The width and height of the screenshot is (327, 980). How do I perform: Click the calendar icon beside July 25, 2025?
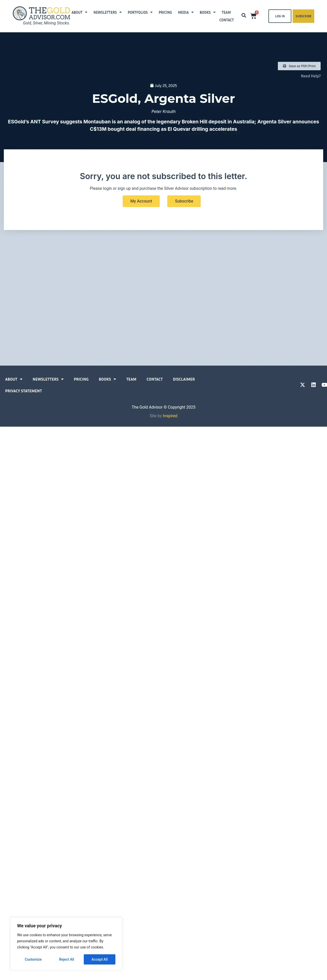pyautogui.click(x=152, y=85)
